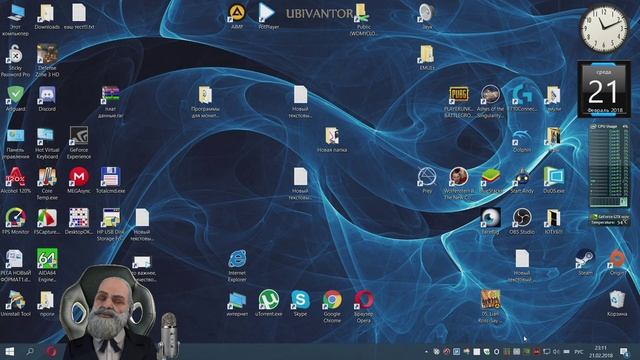Open the Public network folder shortcut
Viewport: 640px width, 360px height.
point(363,19)
